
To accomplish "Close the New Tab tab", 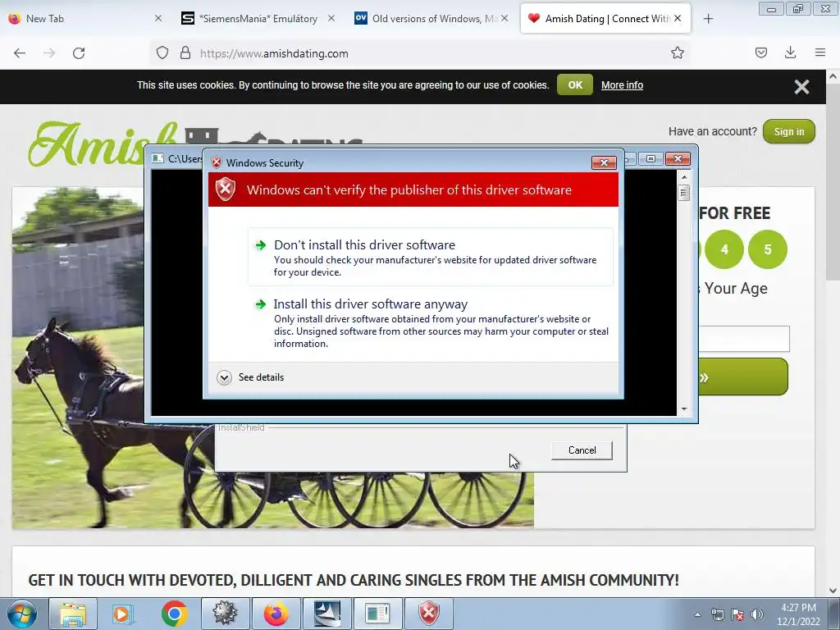I will pos(158,19).
